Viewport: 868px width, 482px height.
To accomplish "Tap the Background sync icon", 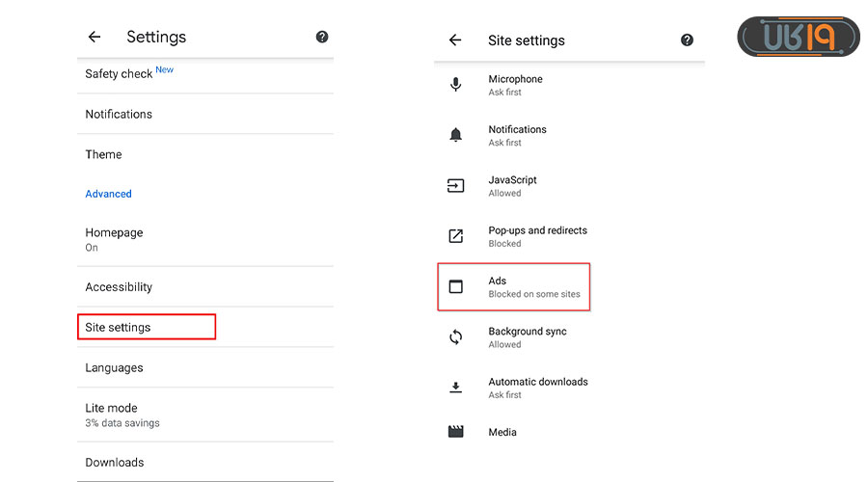I will tap(456, 337).
